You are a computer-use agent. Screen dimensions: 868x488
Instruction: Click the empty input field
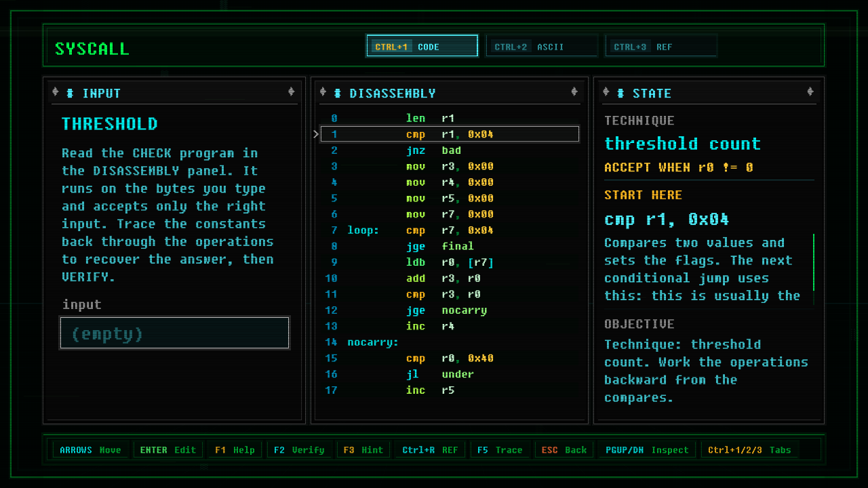tap(175, 333)
